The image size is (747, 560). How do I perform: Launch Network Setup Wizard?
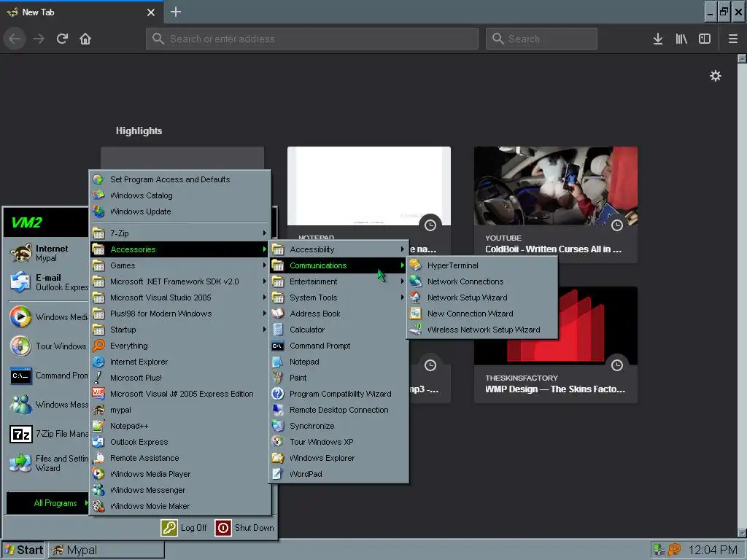point(481,297)
